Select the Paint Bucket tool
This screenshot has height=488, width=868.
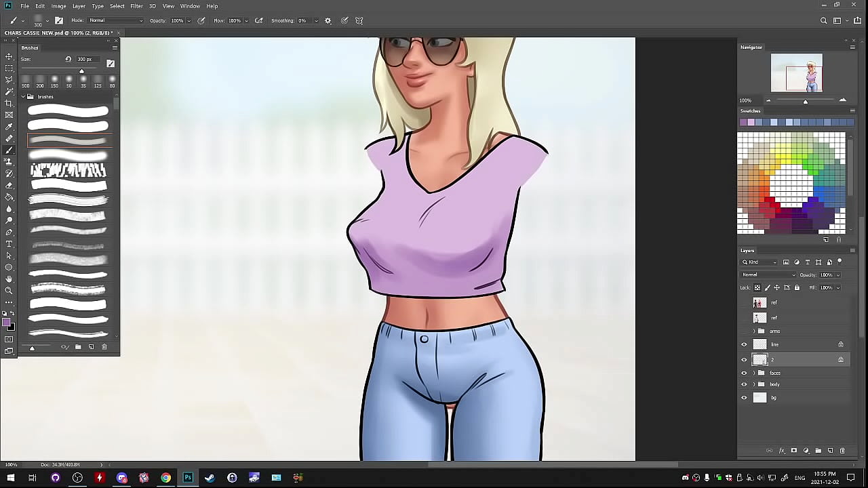click(x=9, y=197)
